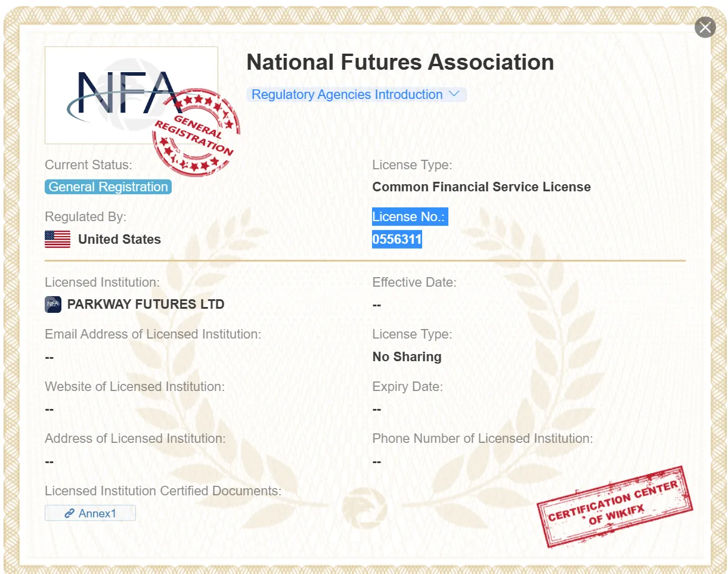Click the 'No Sharing' license type value
The image size is (728, 574).
point(407,357)
